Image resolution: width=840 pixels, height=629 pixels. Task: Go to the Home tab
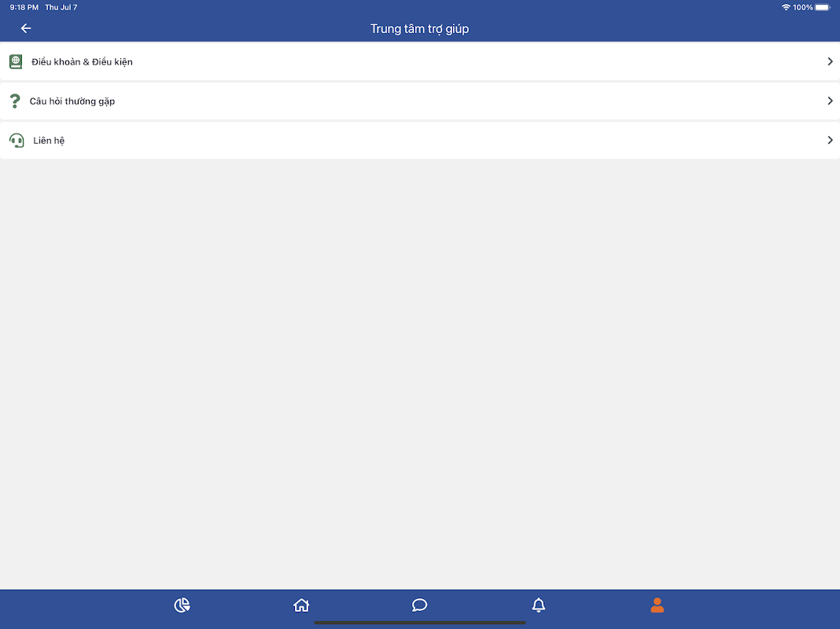point(301,605)
